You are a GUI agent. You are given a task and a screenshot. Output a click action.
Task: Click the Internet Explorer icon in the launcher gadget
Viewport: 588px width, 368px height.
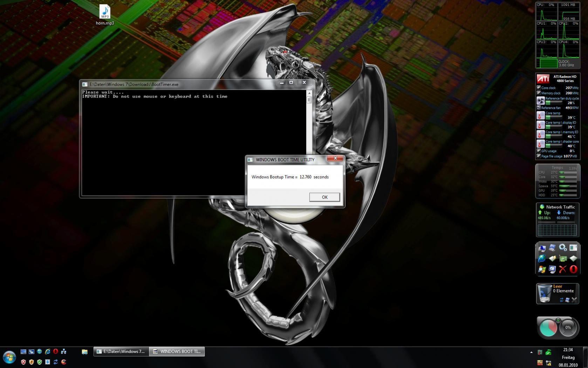pos(542,259)
